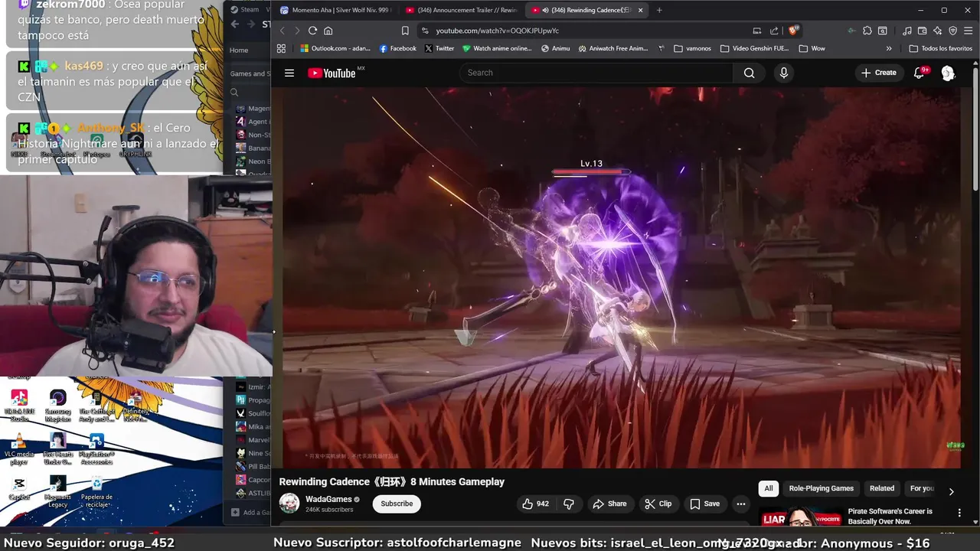This screenshot has height=551, width=980.
Task: Open the Facebook bookmark
Action: [x=398, y=48]
